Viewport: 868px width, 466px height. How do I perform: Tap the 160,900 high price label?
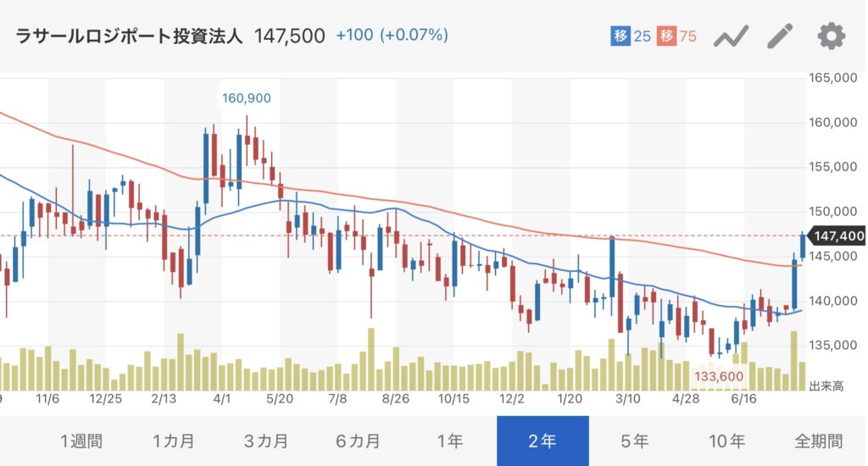tap(247, 98)
